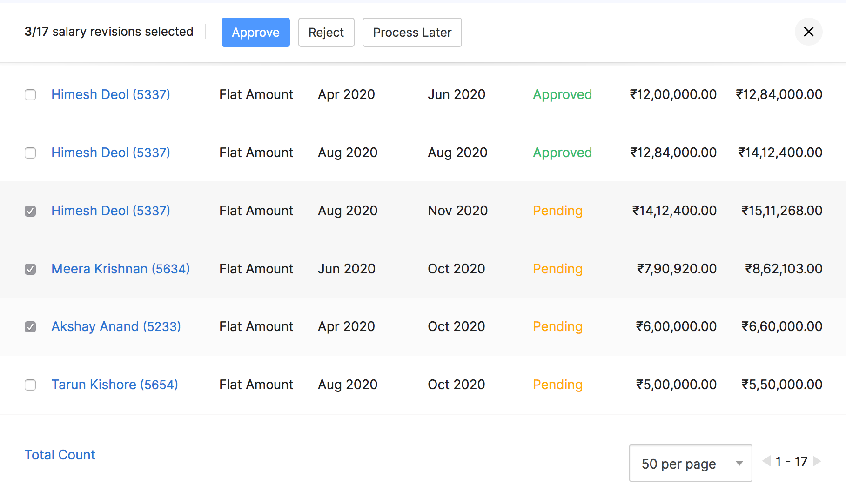Click the ₹15,11,268.00 revised amount
Viewport: 846px width, 504px height.
click(782, 211)
